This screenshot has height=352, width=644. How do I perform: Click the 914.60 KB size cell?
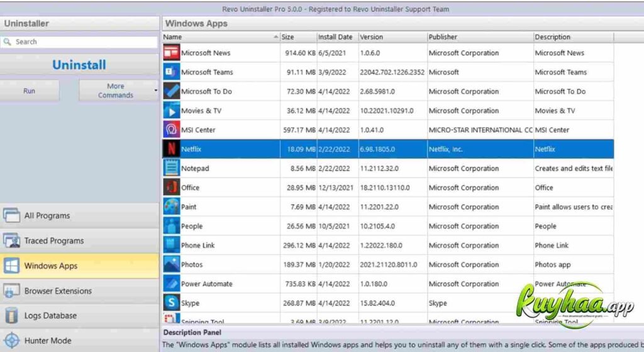pyautogui.click(x=299, y=53)
